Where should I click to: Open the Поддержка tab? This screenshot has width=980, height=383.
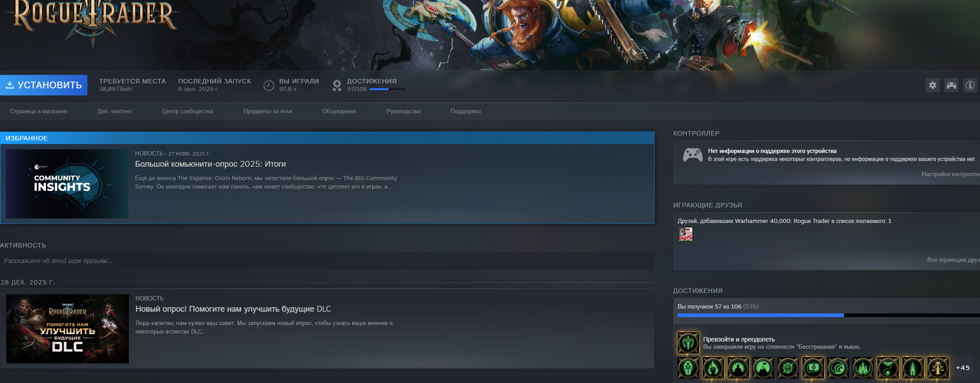click(465, 111)
